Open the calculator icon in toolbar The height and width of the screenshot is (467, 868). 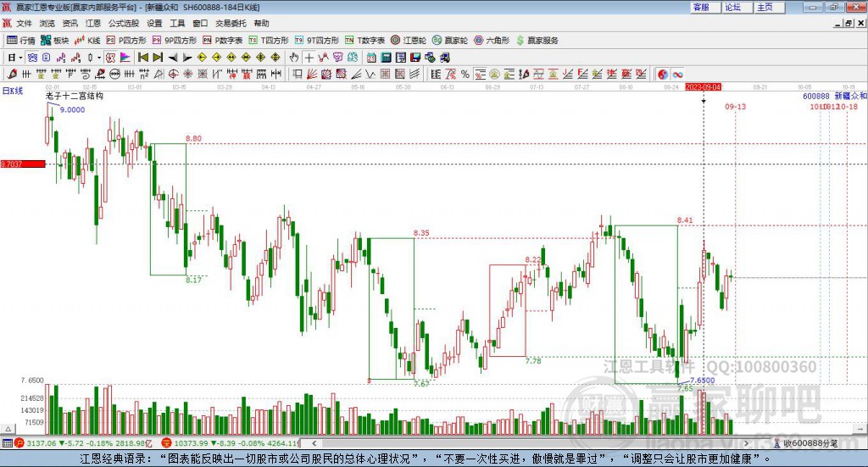click(386, 58)
